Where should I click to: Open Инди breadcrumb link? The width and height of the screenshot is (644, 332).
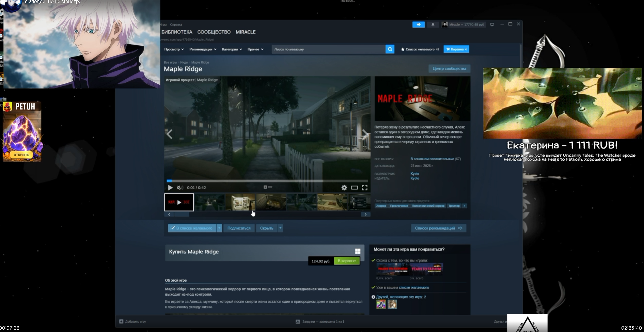click(x=184, y=62)
